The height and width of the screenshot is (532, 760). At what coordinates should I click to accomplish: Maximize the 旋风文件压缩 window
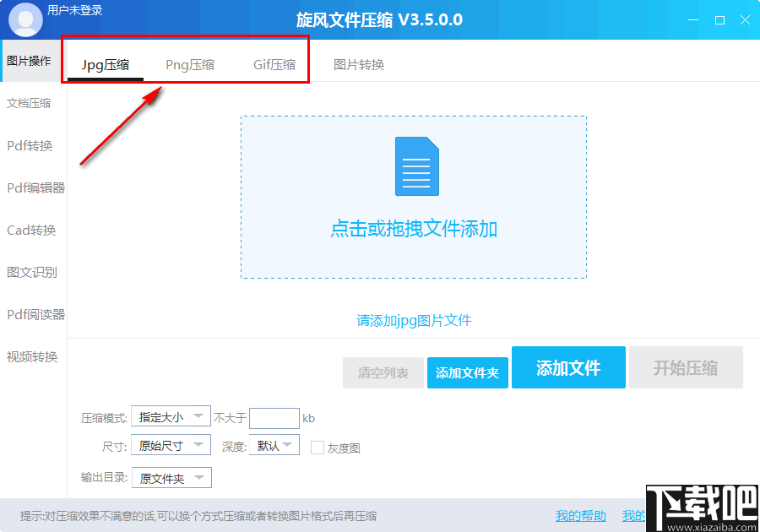[719, 20]
